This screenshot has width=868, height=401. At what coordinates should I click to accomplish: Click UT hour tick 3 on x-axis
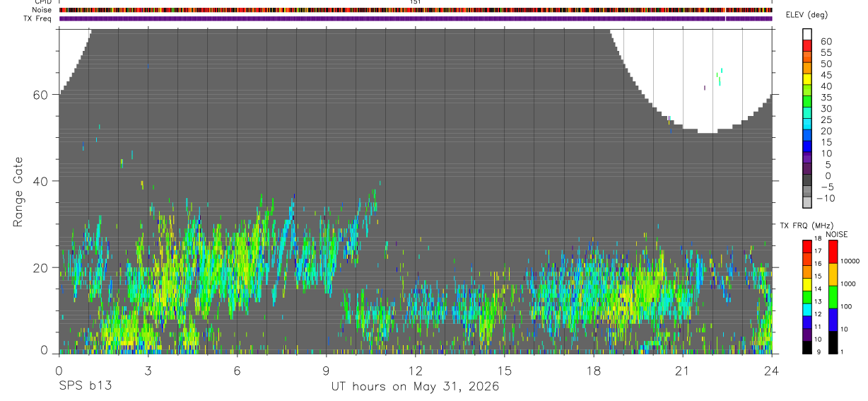click(148, 370)
